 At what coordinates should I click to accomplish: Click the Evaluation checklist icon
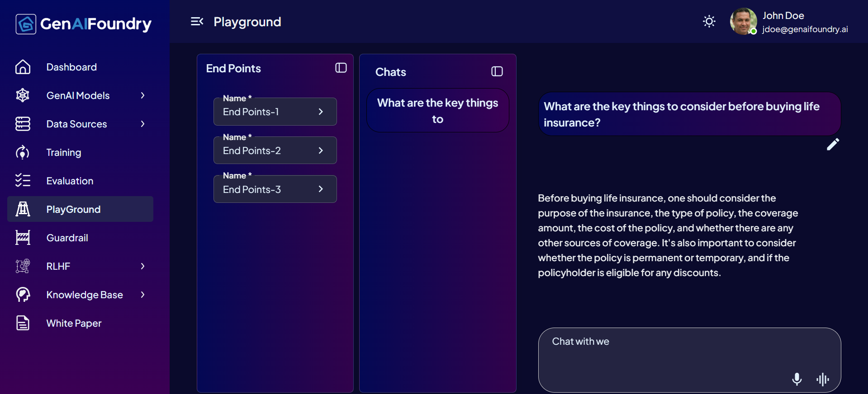pyautogui.click(x=23, y=181)
